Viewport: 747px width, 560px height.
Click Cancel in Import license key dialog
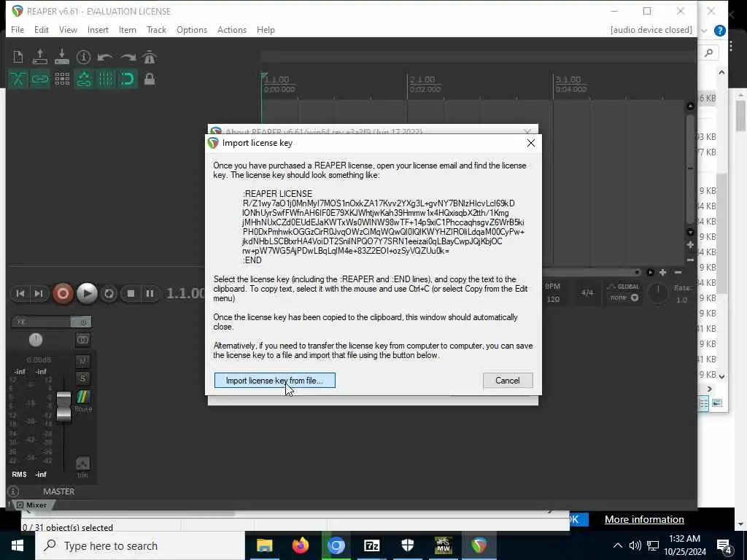point(508,381)
